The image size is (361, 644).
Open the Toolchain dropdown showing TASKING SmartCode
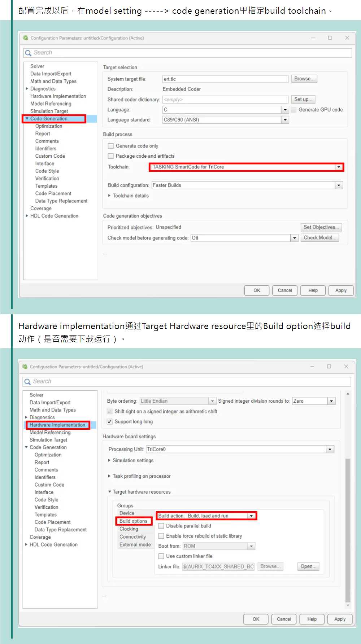point(339,167)
